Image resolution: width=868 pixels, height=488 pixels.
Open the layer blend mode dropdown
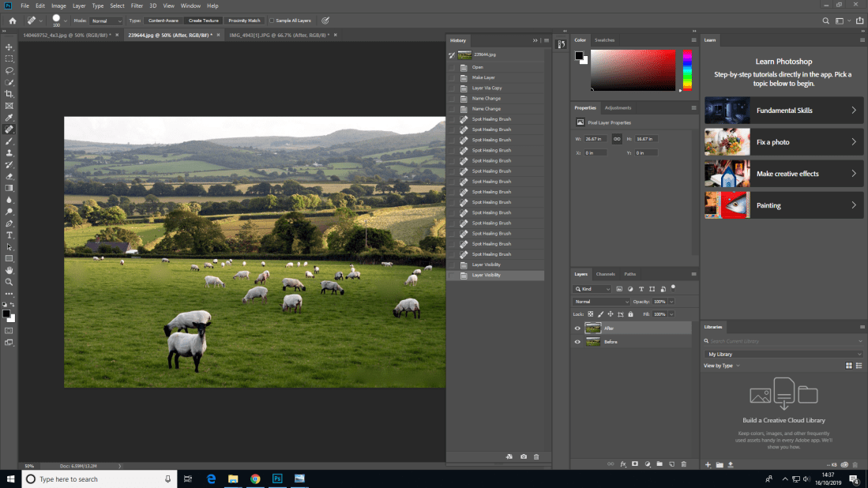(x=602, y=302)
